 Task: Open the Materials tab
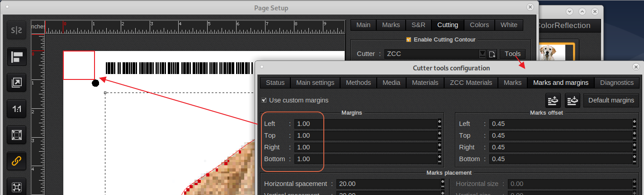(425, 83)
